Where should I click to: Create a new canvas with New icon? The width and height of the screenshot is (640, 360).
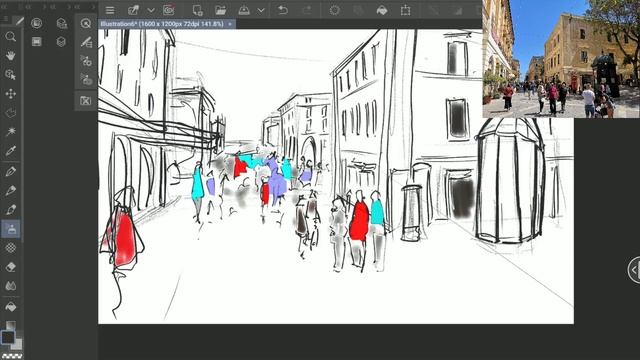pos(198,10)
